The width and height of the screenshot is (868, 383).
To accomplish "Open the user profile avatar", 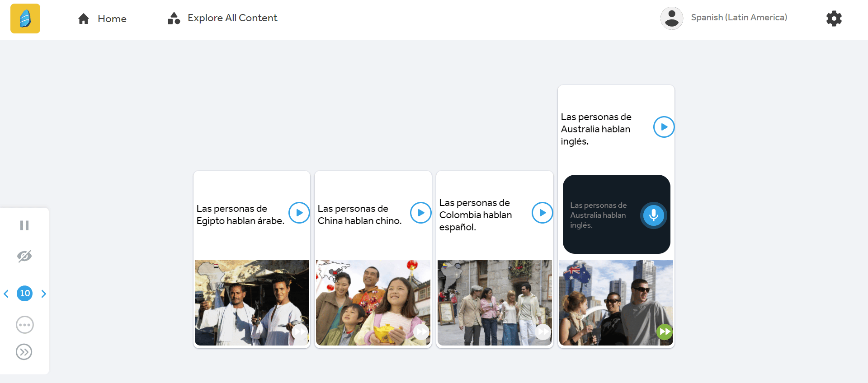I will pos(671,18).
